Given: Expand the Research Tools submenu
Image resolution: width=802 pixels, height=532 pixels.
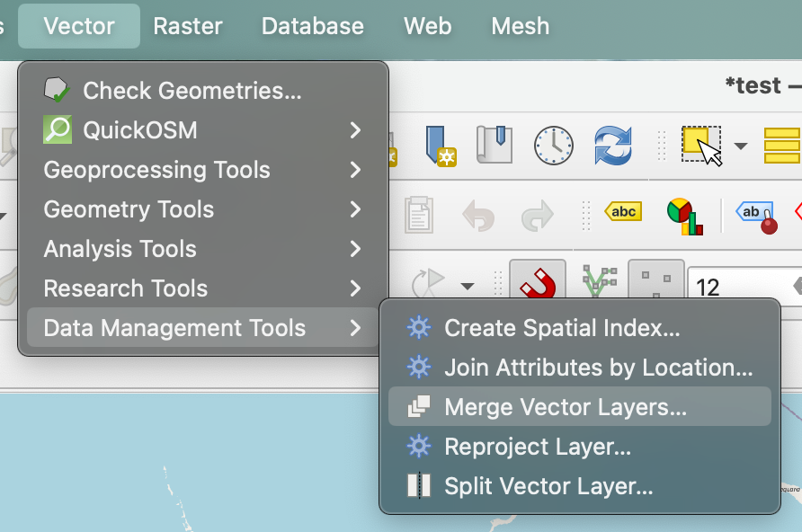Looking at the screenshot, I should pos(203,288).
